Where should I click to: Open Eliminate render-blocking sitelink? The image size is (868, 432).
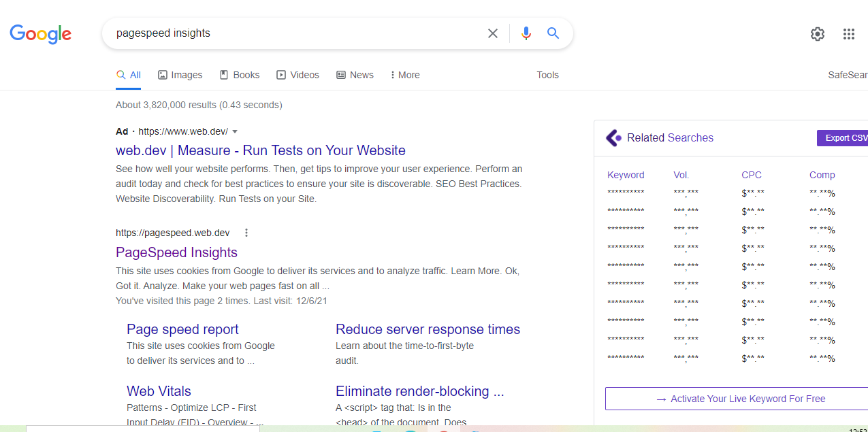tap(419, 391)
